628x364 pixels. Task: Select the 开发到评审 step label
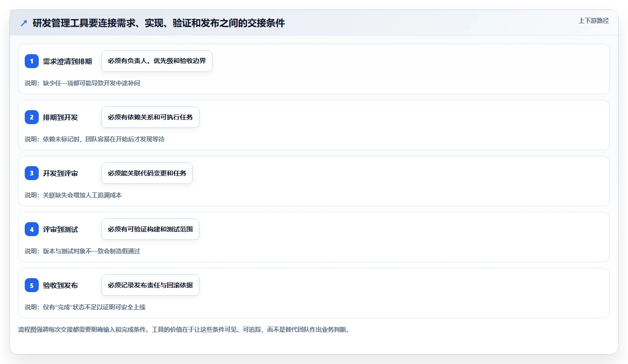pyautogui.click(x=60, y=173)
